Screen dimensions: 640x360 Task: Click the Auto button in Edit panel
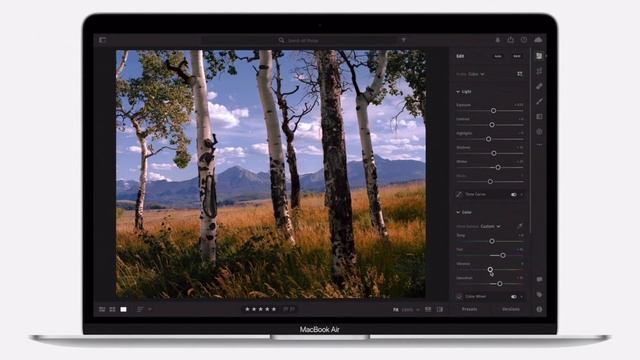pyautogui.click(x=498, y=56)
